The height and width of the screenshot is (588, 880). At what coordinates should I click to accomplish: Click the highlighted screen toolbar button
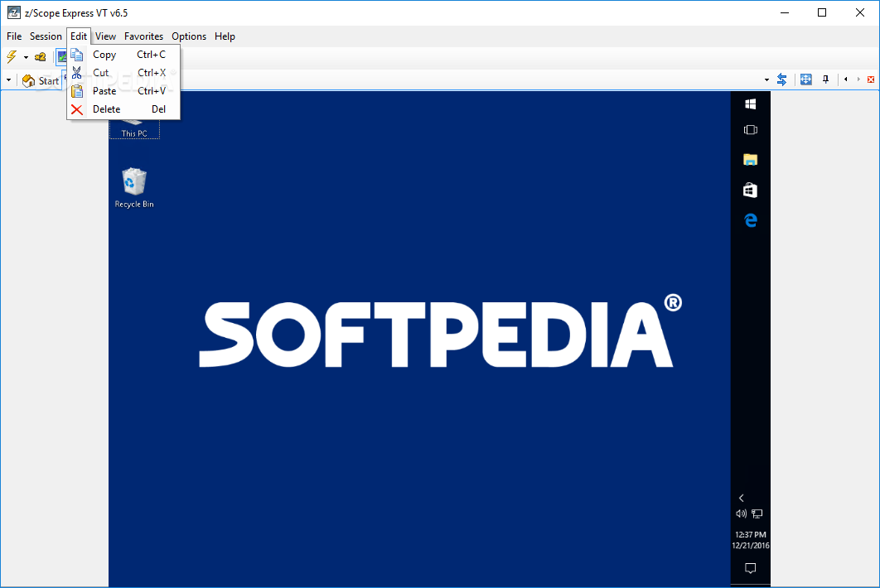click(x=61, y=56)
